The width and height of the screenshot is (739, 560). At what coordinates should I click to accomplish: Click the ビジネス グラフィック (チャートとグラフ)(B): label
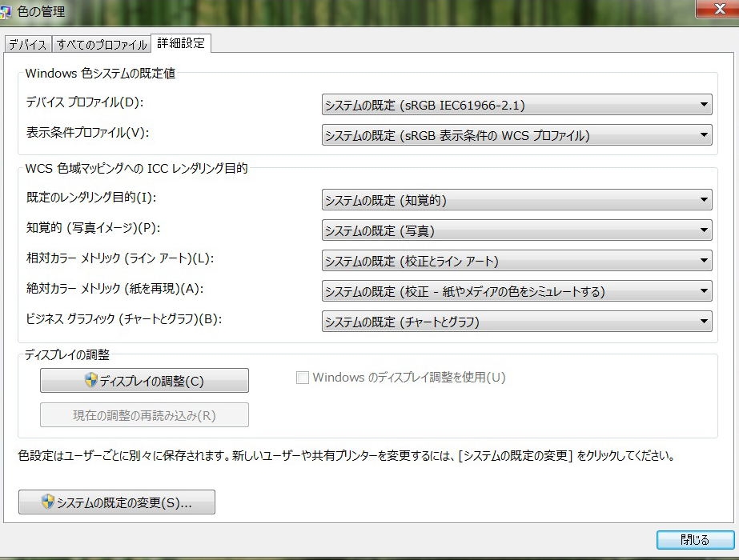[124, 319]
